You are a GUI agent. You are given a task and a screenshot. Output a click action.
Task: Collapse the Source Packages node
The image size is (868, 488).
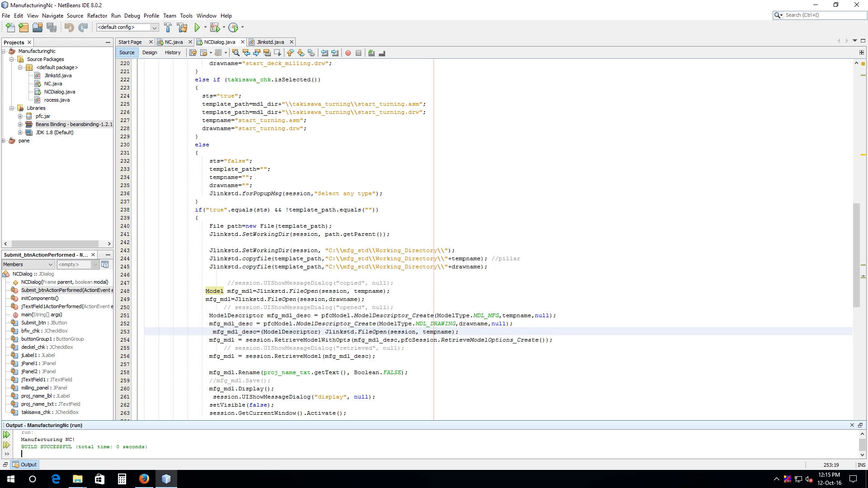click(12, 59)
